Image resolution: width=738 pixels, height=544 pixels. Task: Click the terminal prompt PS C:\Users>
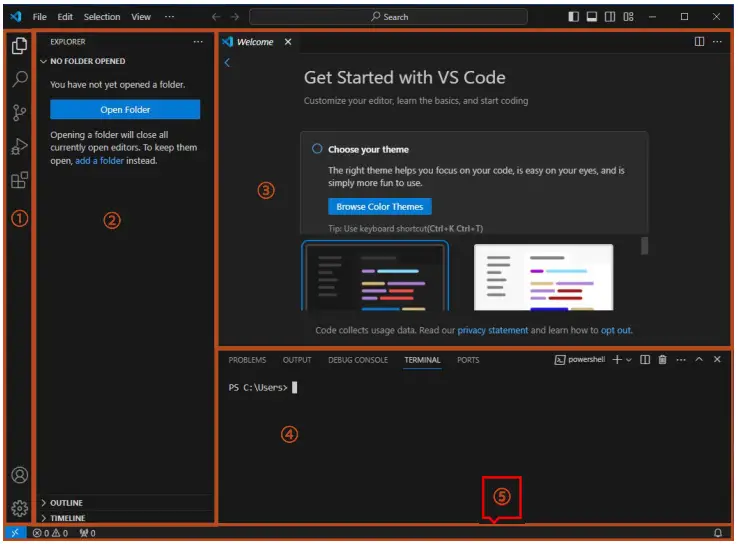pos(258,387)
